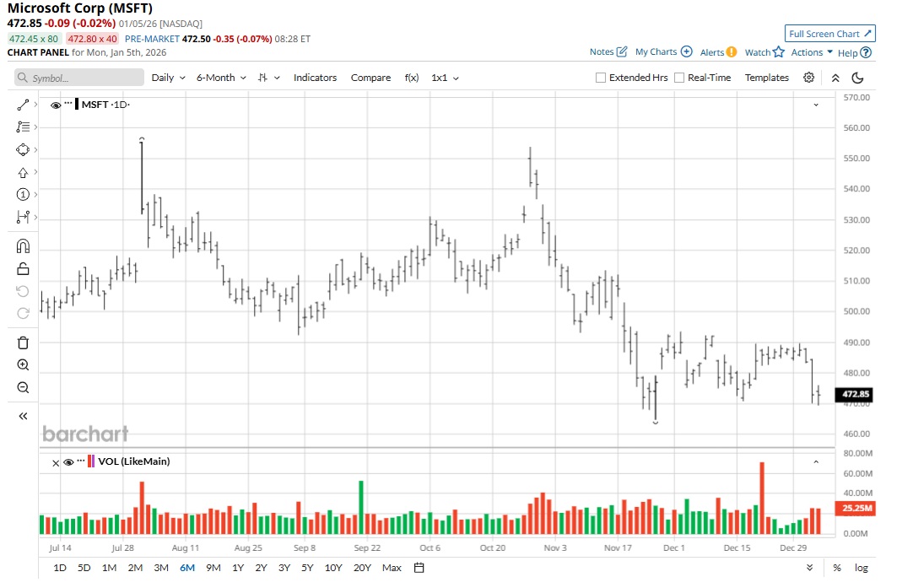Select the 5D range button
The height and width of the screenshot is (588, 902).
(x=84, y=568)
